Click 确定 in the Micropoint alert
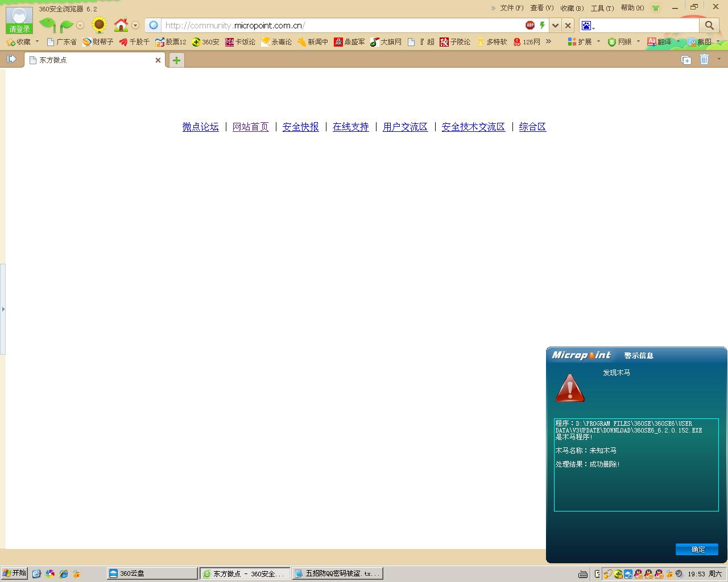This screenshot has height=582, width=728. pyautogui.click(x=697, y=549)
